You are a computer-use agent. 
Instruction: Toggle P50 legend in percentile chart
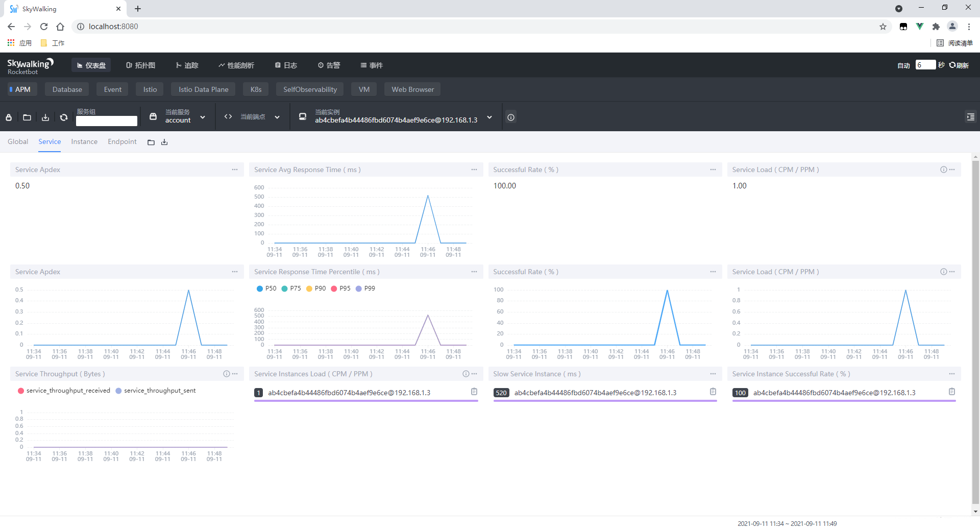click(266, 288)
